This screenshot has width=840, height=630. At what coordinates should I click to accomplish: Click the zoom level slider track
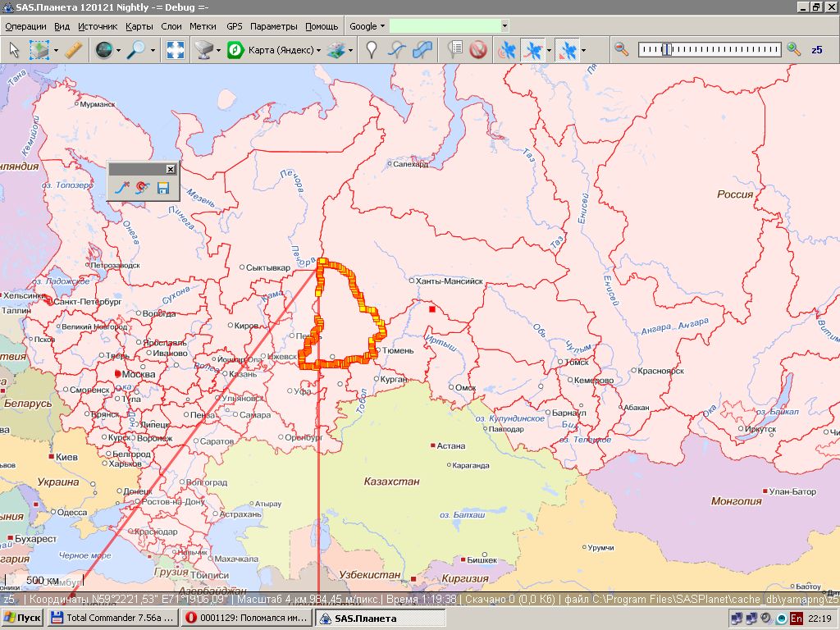[710, 50]
